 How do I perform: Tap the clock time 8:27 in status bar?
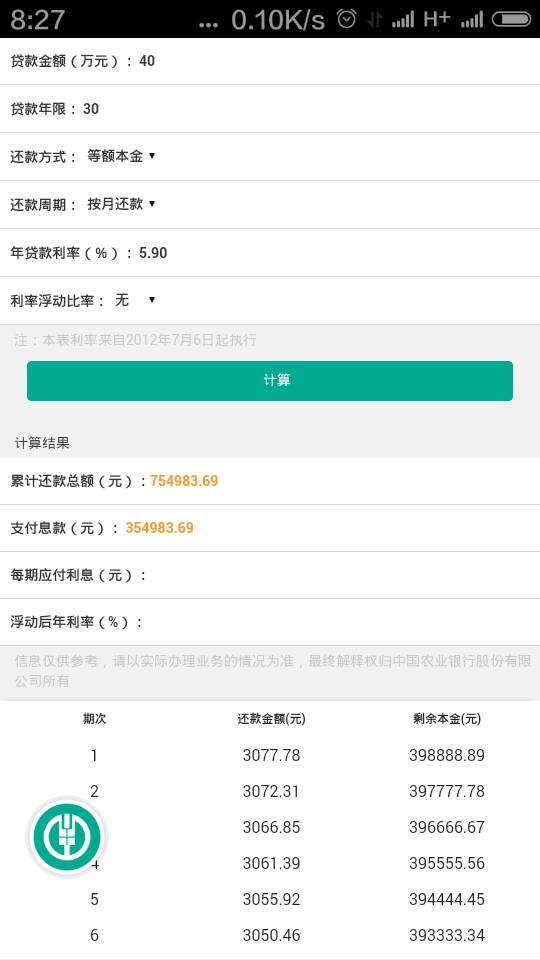37,20
